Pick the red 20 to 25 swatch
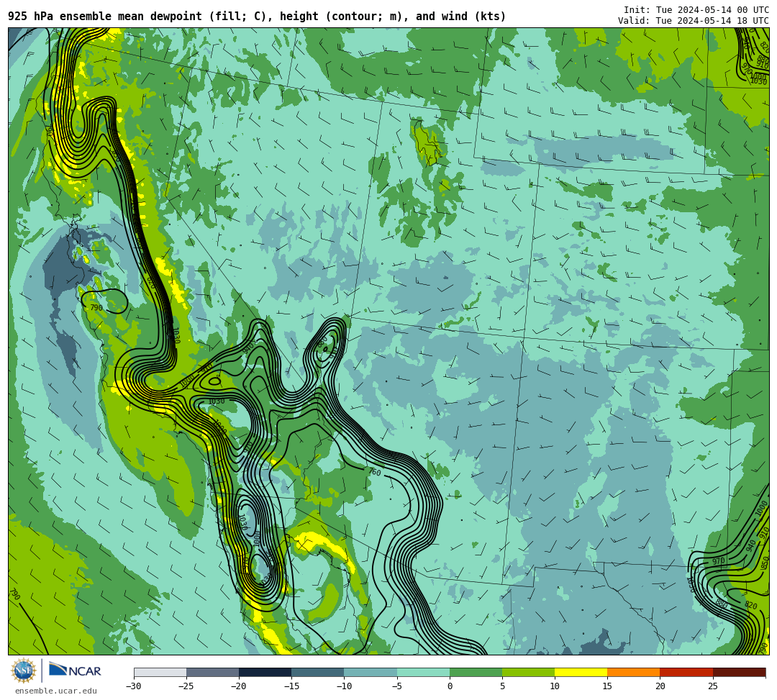 [686, 672]
